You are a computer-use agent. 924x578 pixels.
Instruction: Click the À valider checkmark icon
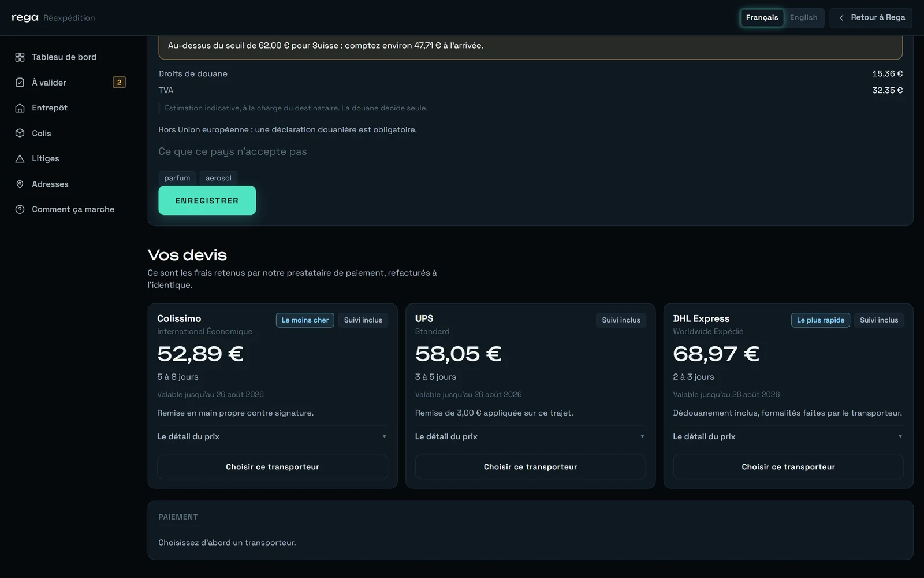[x=20, y=83]
